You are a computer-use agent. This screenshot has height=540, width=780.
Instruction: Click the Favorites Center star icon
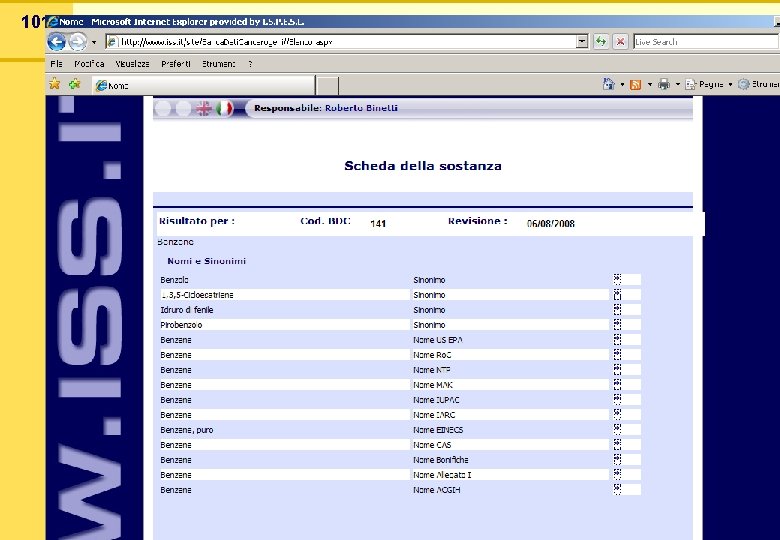click(55, 84)
